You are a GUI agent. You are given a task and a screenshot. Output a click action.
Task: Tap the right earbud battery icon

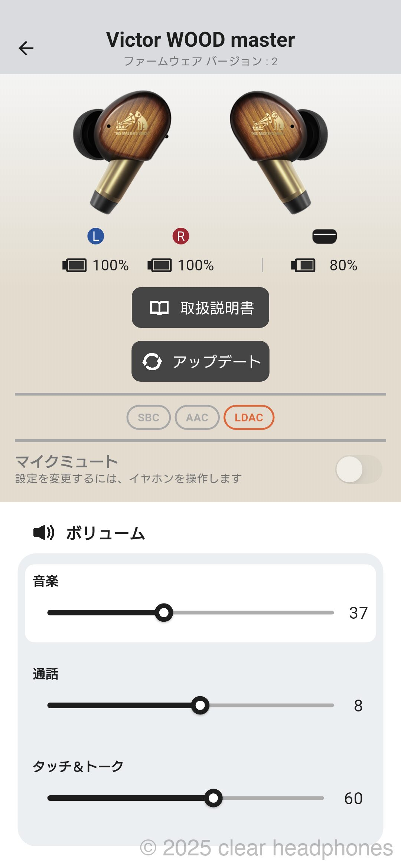click(x=160, y=265)
